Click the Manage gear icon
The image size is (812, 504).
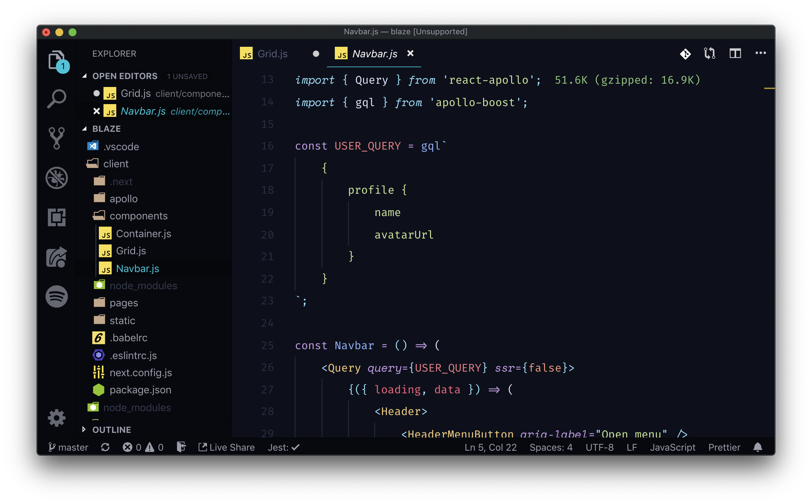point(57,418)
